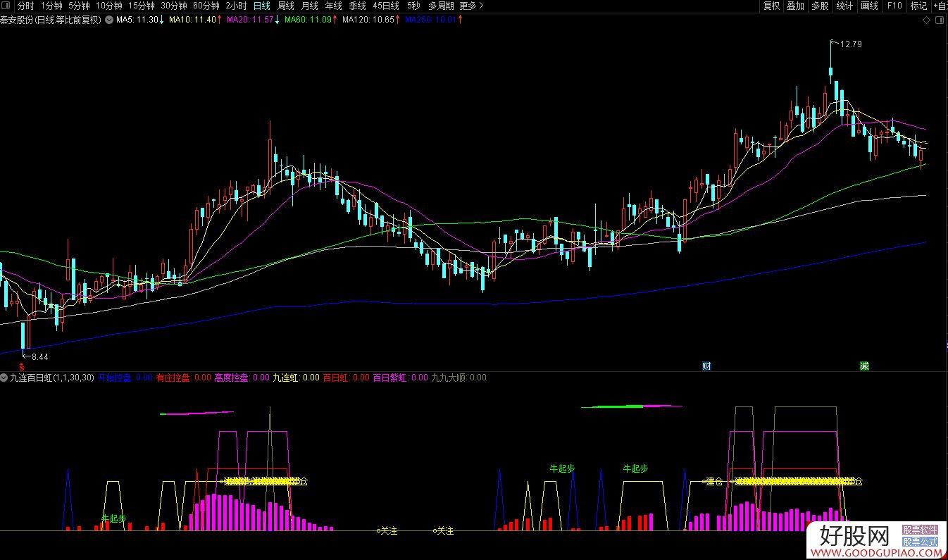948x560 pixels.
Task: Click the 8.44 low price label
Action: tap(39, 357)
